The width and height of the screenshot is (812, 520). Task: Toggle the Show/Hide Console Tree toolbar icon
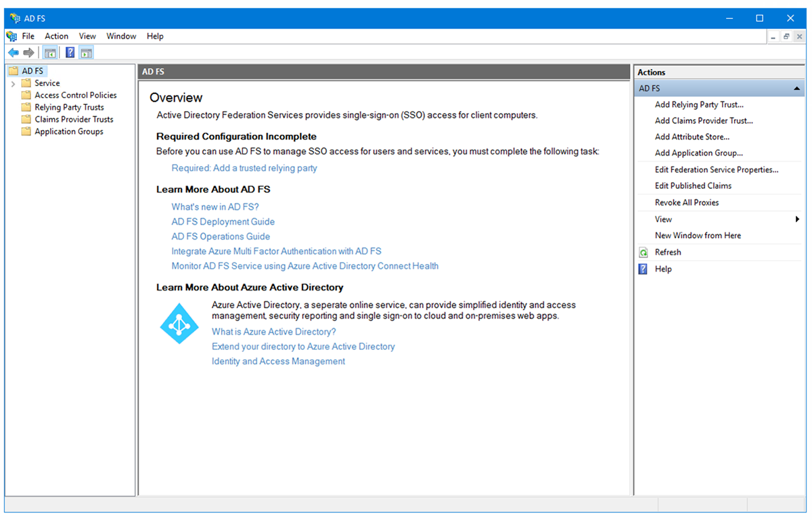coord(49,52)
